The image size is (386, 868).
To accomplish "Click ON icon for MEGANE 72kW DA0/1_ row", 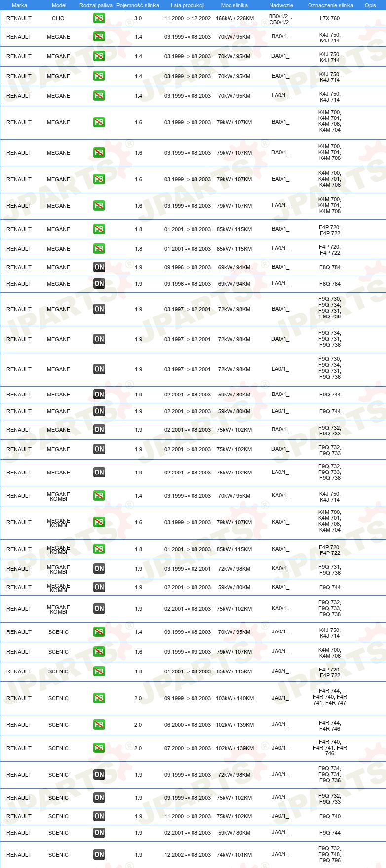I will click(x=99, y=339).
